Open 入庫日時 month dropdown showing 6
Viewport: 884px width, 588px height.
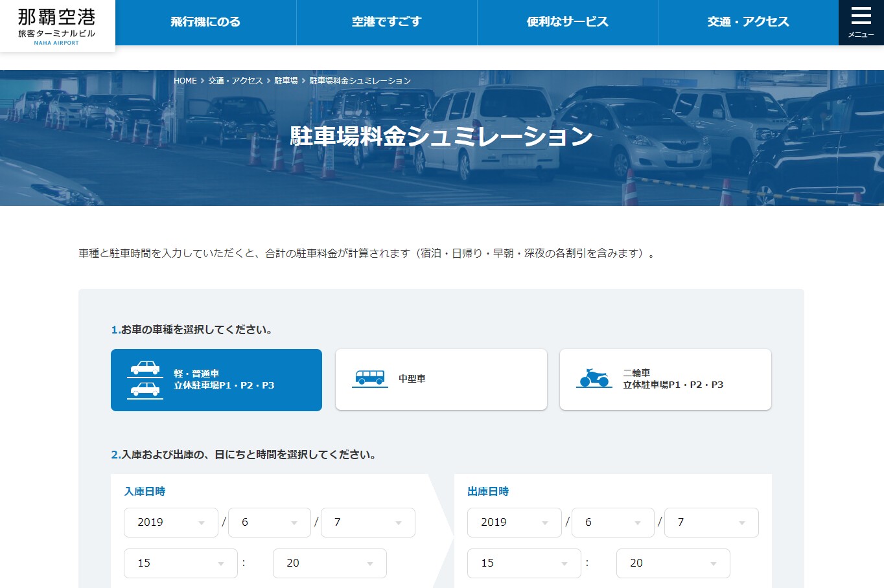pyautogui.click(x=270, y=523)
